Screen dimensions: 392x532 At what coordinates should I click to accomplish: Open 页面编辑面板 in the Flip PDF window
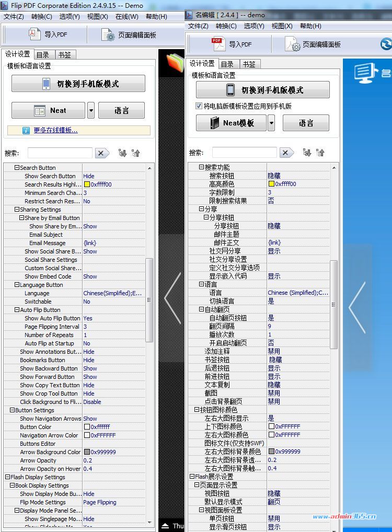pos(129,34)
